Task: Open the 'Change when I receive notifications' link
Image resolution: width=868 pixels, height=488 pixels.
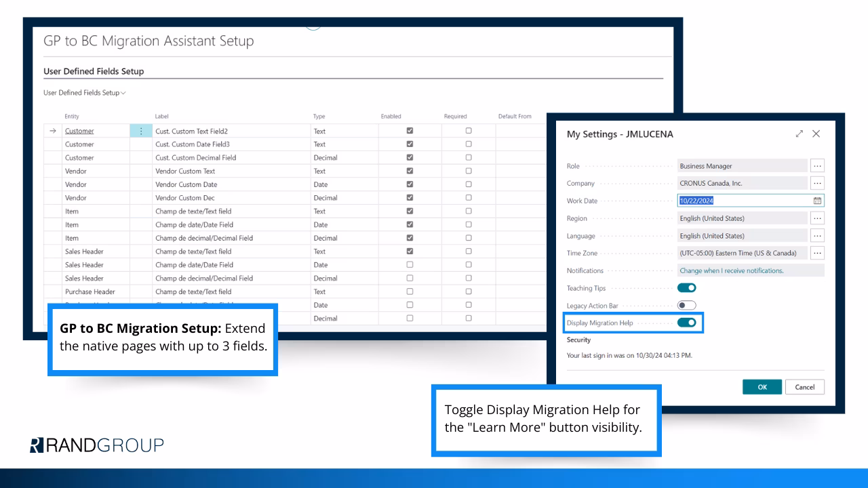Action: pos(732,270)
